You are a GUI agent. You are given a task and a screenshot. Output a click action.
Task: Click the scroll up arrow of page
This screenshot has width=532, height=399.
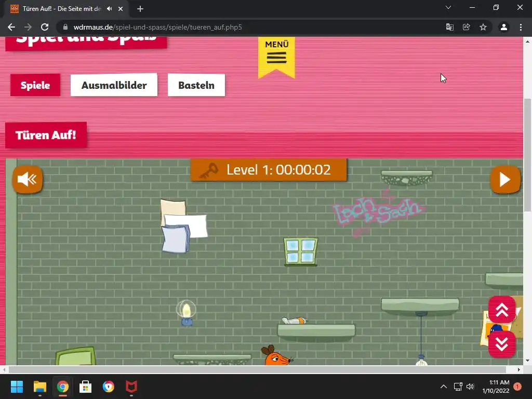click(527, 42)
